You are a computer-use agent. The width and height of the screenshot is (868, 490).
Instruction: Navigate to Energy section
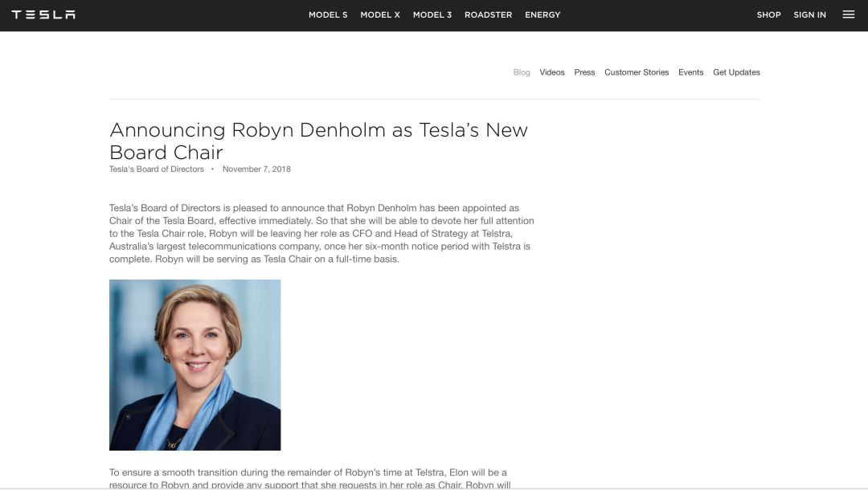[x=542, y=14]
